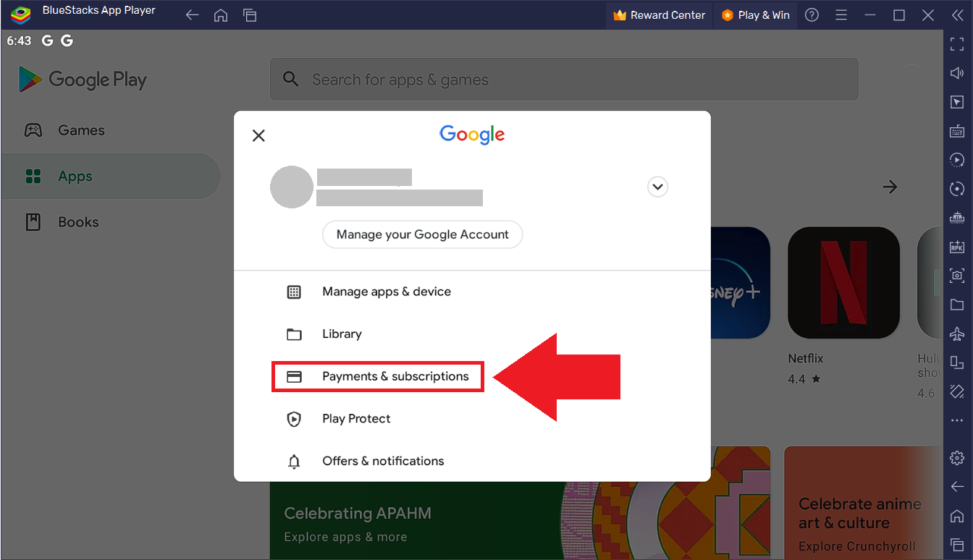Focus the Search for apps & games field
Viewport: 973px width, 560px height.
pyautogui.click(x=564, y=80)
